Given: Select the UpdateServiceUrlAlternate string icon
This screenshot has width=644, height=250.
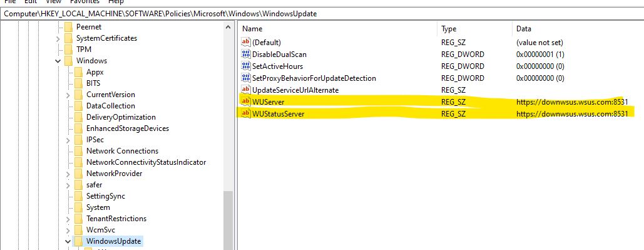Looking at the screenshot, I should (x=245, y=90).
